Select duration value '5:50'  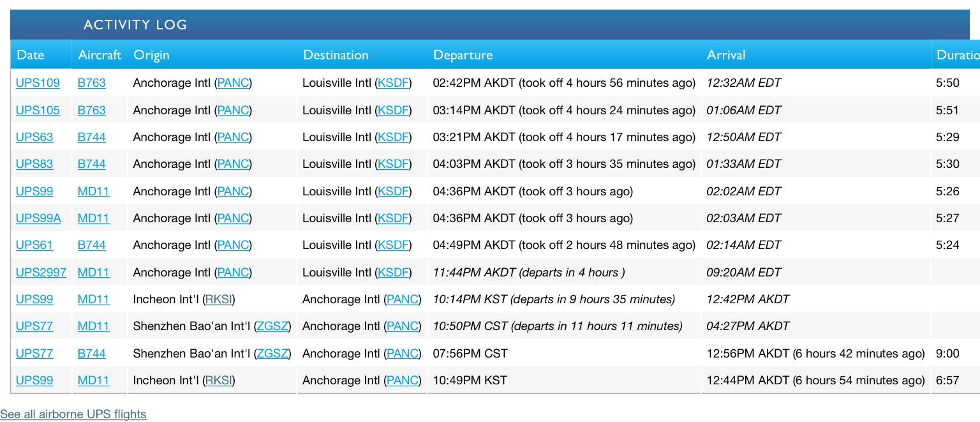(x=947, y=83)
